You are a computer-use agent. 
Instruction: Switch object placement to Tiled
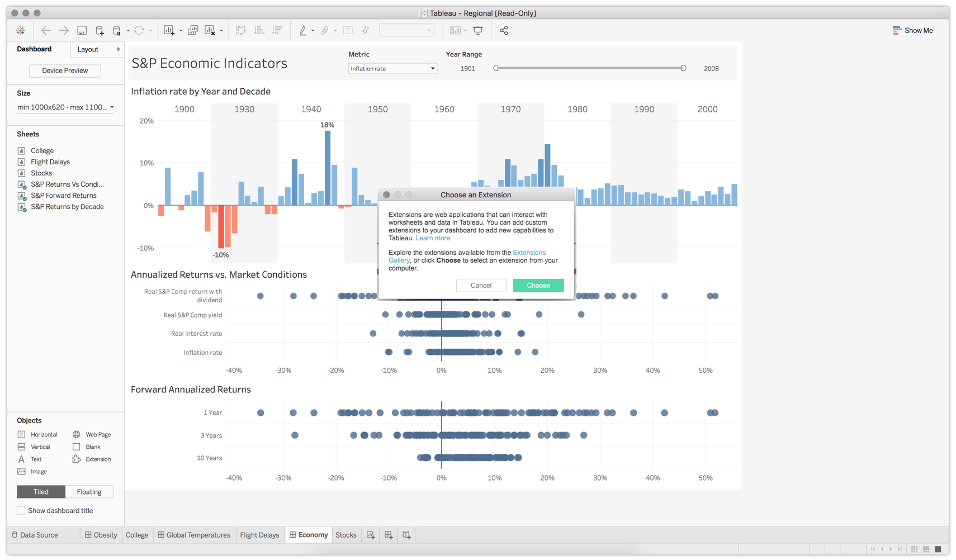(41, 492)
